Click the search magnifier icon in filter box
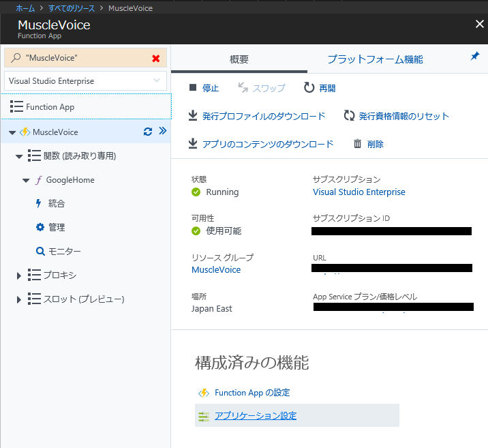The height and width of the screenshot is (448, 488). (x=16, y=58)
